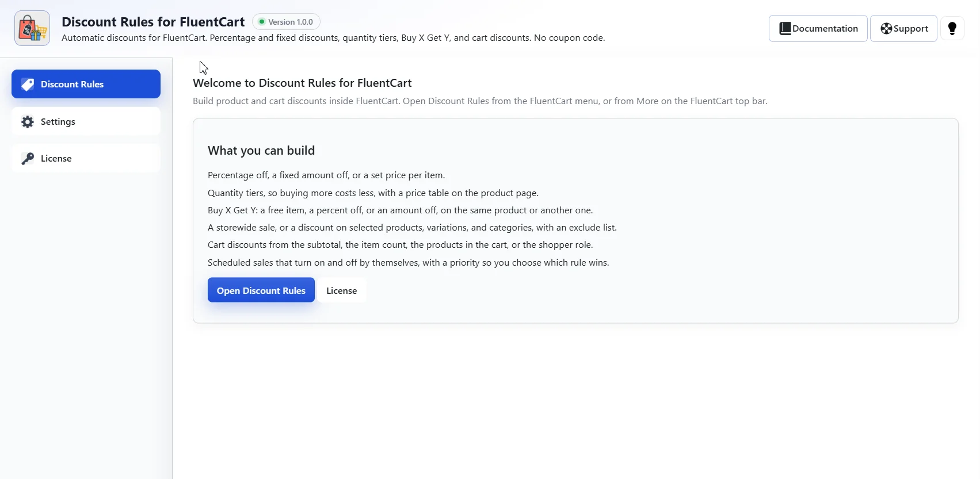Open the Documentation button

(x=818, y=28)
